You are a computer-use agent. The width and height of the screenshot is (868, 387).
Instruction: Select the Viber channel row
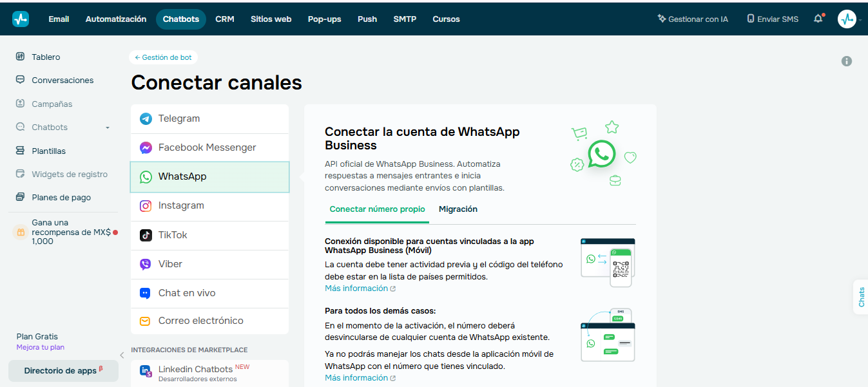(x=210, y=264)
